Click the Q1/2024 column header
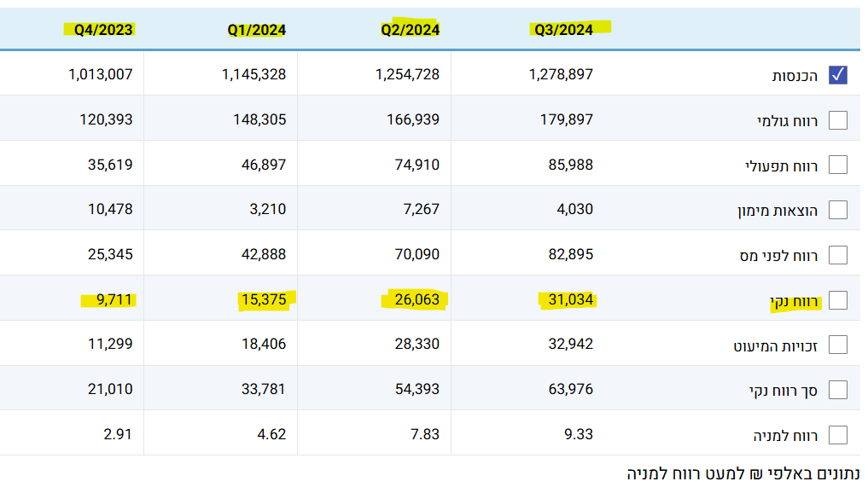The height and width of the screenshot is (493, 868). [256, 30]
